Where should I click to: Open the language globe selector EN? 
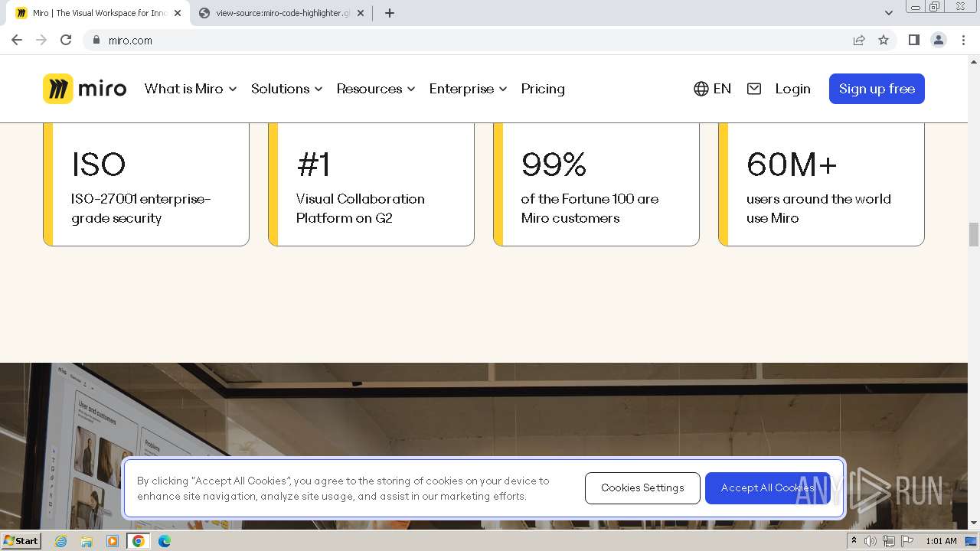712,89
